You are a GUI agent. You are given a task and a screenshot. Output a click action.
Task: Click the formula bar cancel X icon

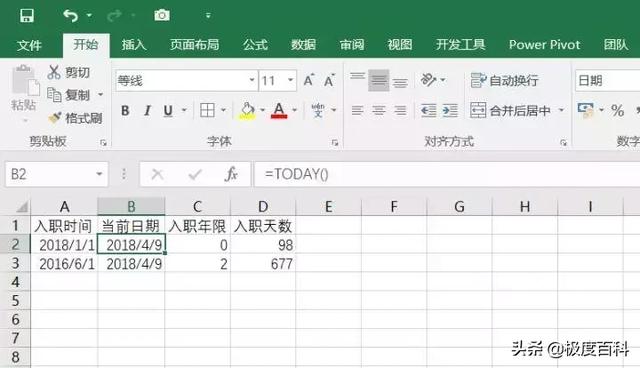pos(158,175)
